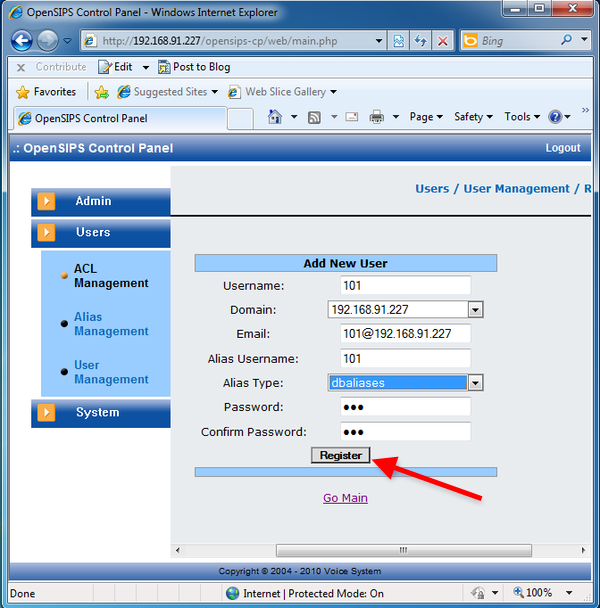Go back with the browser Back arrow
600x608 pixels.
pos(21,40)
